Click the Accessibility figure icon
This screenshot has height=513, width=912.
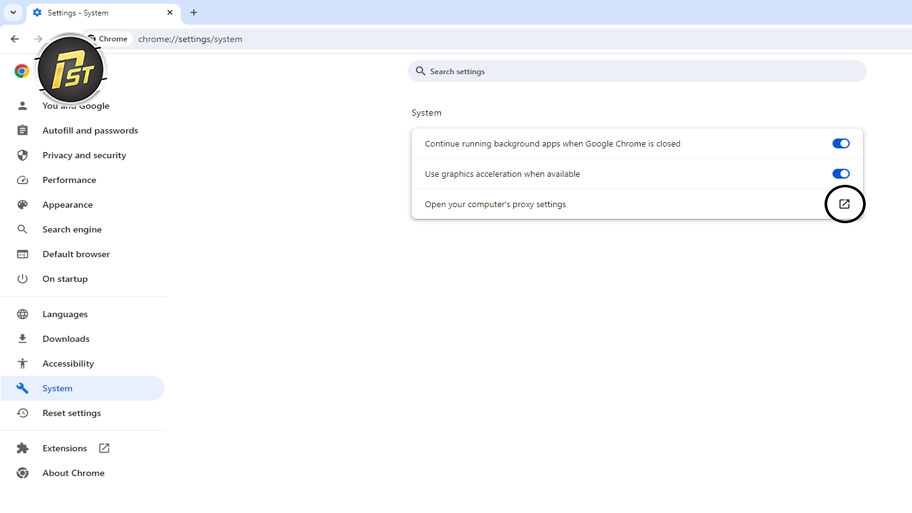[22, 364]
